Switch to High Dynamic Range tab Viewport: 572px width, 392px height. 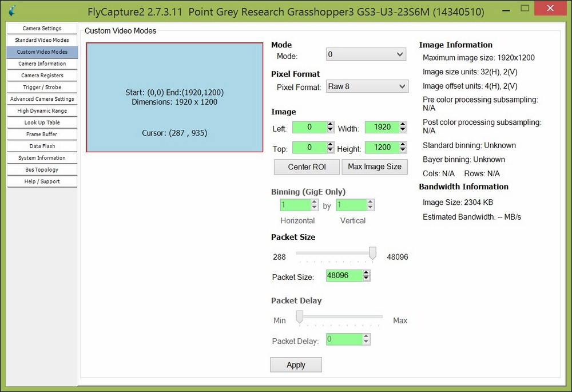[42, 110]
